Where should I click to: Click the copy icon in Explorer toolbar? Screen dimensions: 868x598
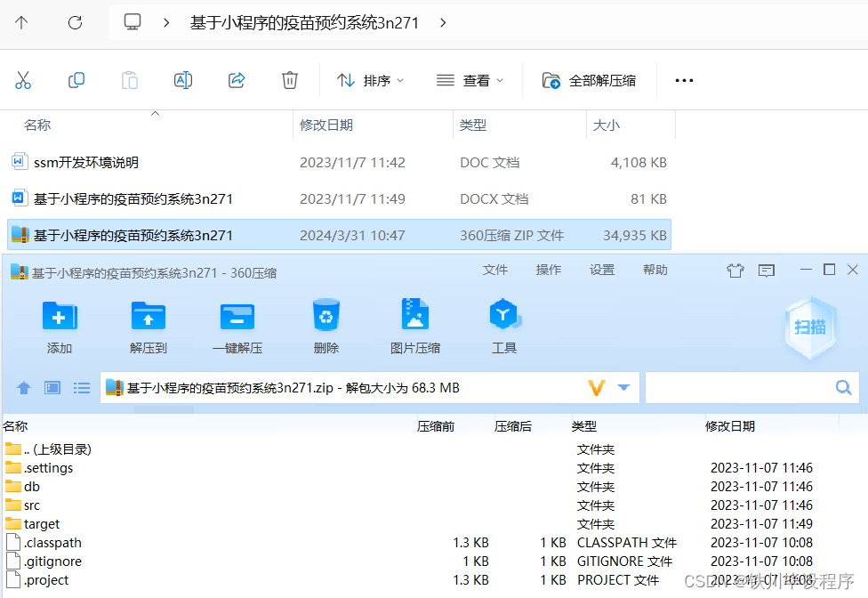pyautogui.click(x=76, y=80)
